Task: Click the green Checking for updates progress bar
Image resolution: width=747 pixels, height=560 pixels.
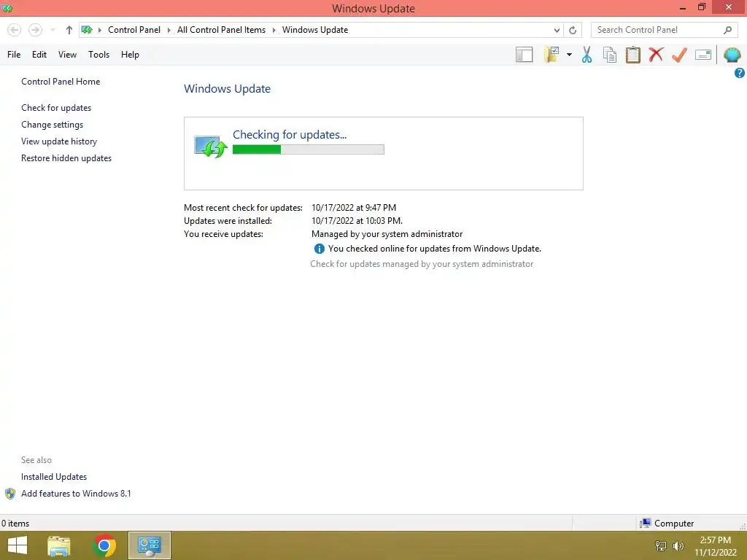Action: click(x=309, y=149)
